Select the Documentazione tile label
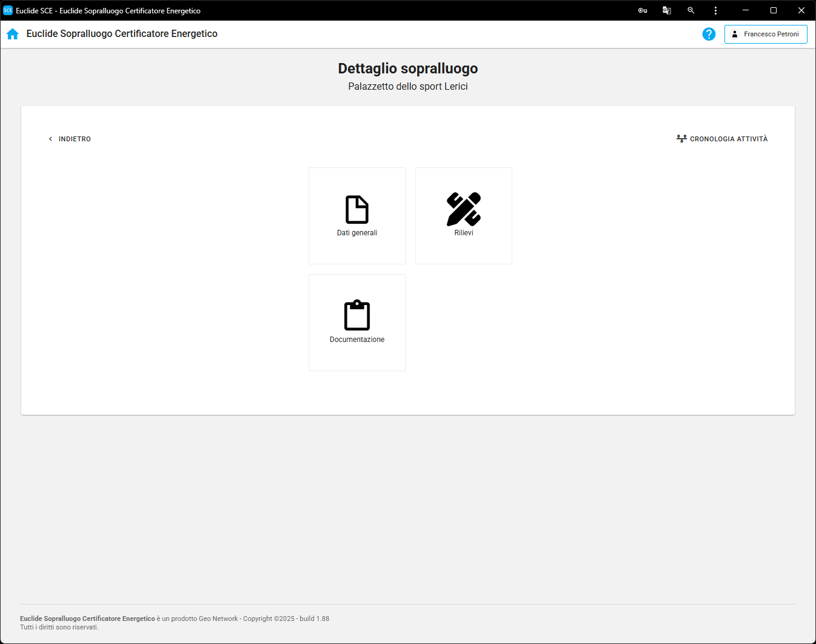The image size is (816, 644). pos(357,340)
